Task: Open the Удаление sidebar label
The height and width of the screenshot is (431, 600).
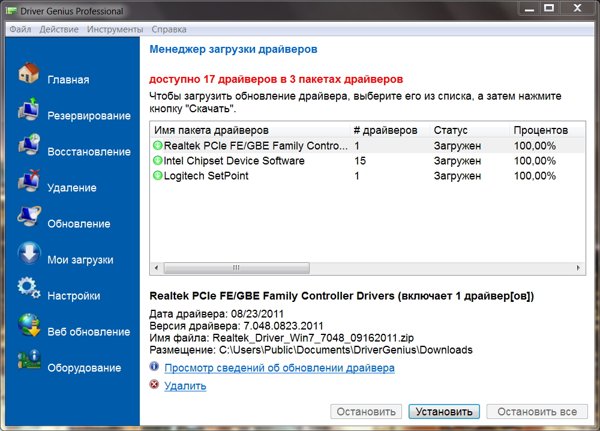Action: (x=72, y=188)
